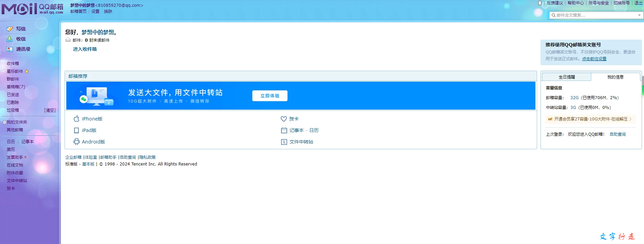Open the 收件箱 folder
The image size is (644, 244).
[13, 64]
